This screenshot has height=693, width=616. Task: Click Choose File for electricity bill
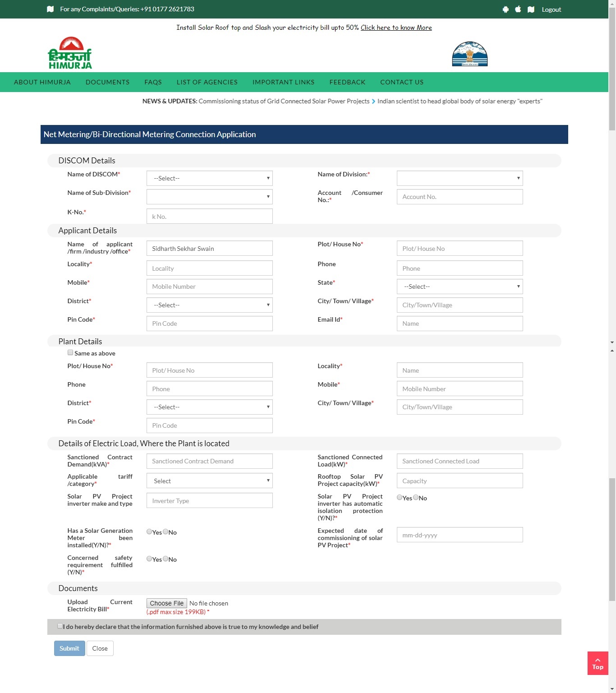(x=167, y=603)
